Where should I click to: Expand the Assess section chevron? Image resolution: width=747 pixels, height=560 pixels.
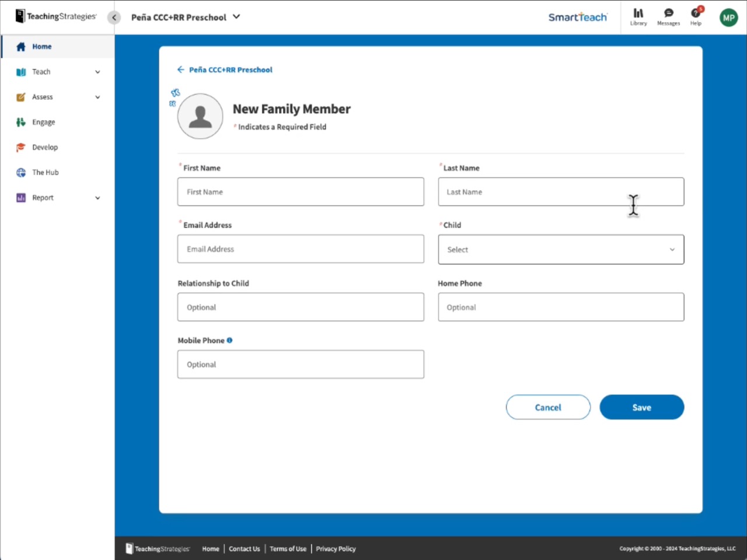coord(97,97)
